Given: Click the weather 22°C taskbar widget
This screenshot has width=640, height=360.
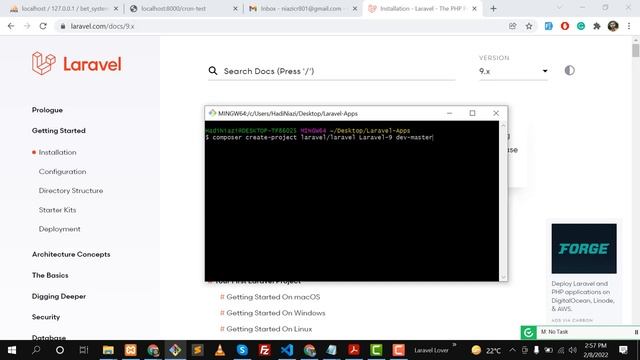Looking at the screenshot, I should (486, 350).
